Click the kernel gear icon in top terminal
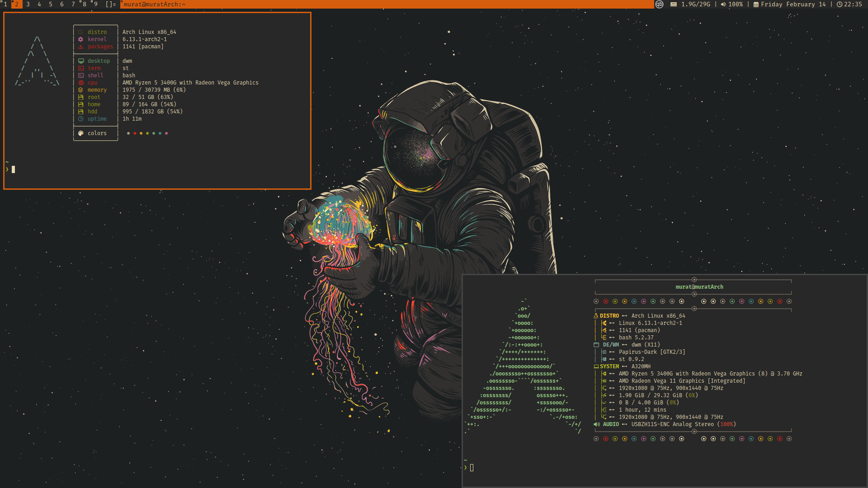The height and width of the screenshot is (488, 868). [80, 39]
